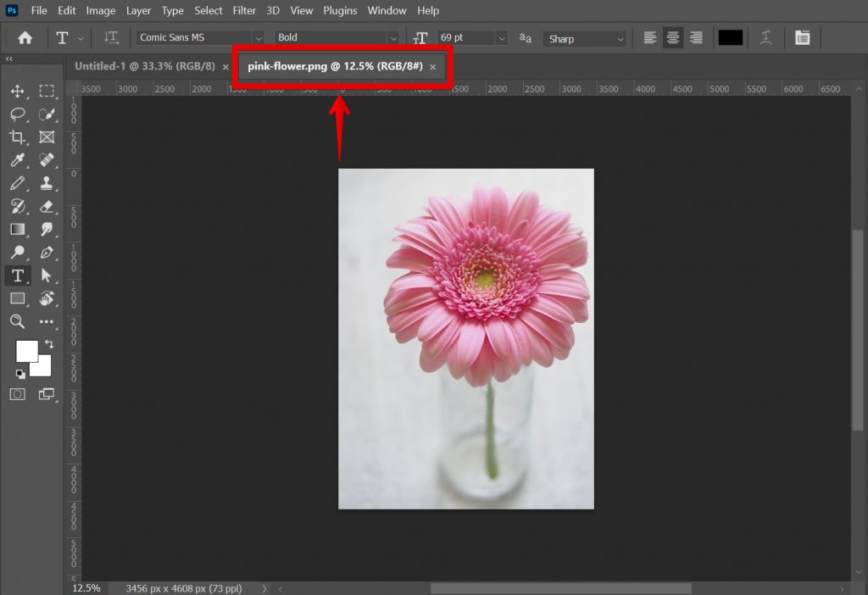Toggle left text alignment
This screenshot has height=595, width=868.
click(649, 37)
